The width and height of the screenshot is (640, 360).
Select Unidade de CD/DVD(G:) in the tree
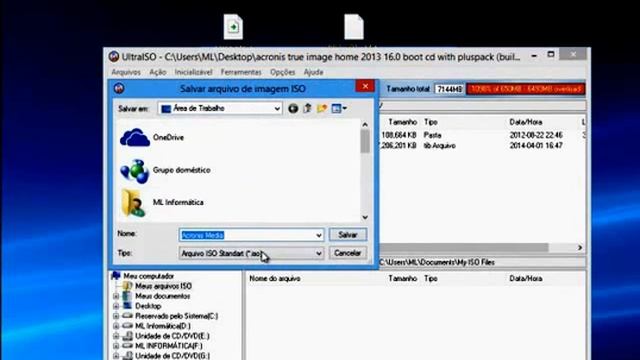[172, 356]
